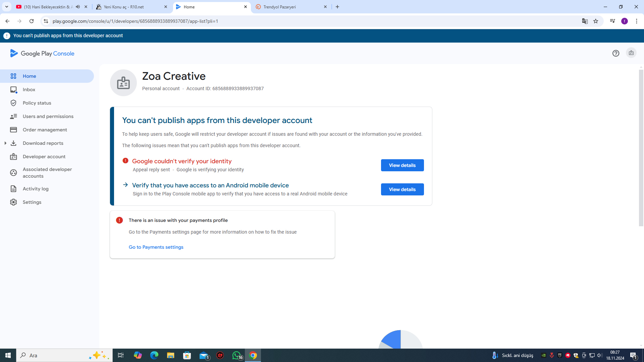The height and width of the screenshot is (362, 644).
Task: Click the Developer account badge icon
Action: point(13,157)
